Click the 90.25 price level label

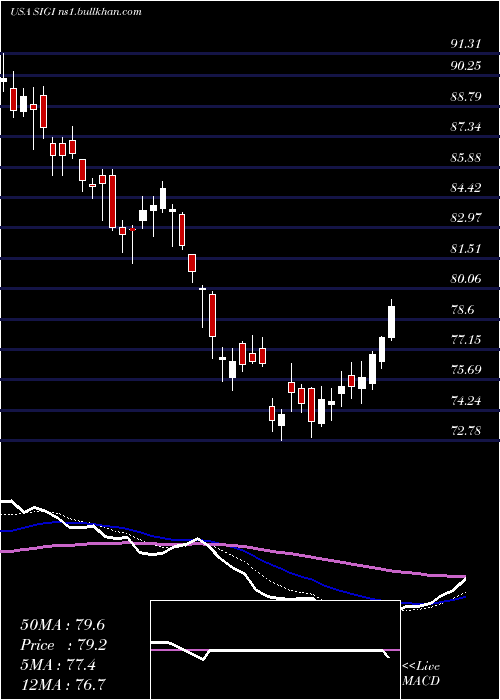(x=466, y=65)
